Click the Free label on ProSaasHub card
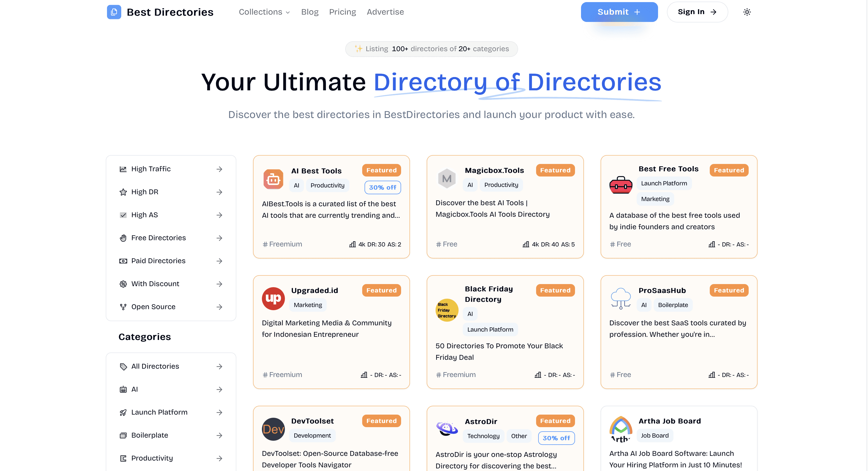 click(x=620, y=375)
